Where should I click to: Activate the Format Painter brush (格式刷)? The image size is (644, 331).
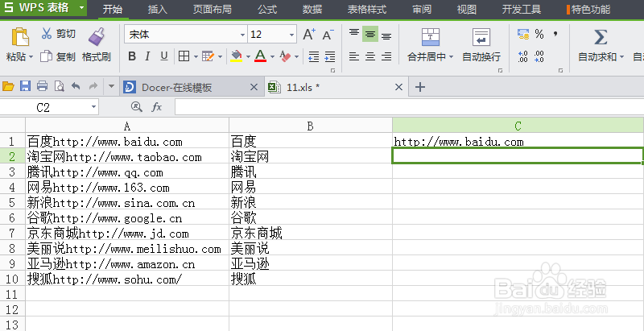pos(97,36)
